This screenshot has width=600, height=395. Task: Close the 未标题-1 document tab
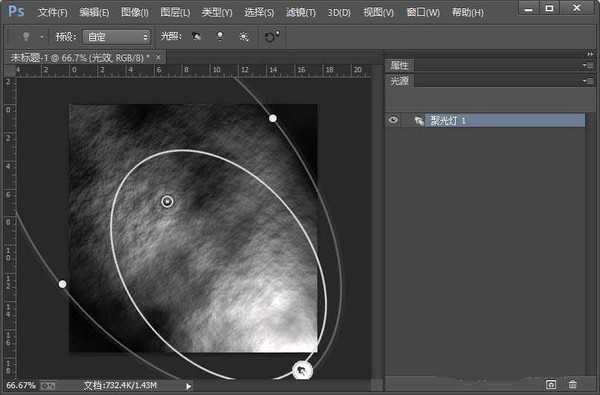click(x=158, y=58)
